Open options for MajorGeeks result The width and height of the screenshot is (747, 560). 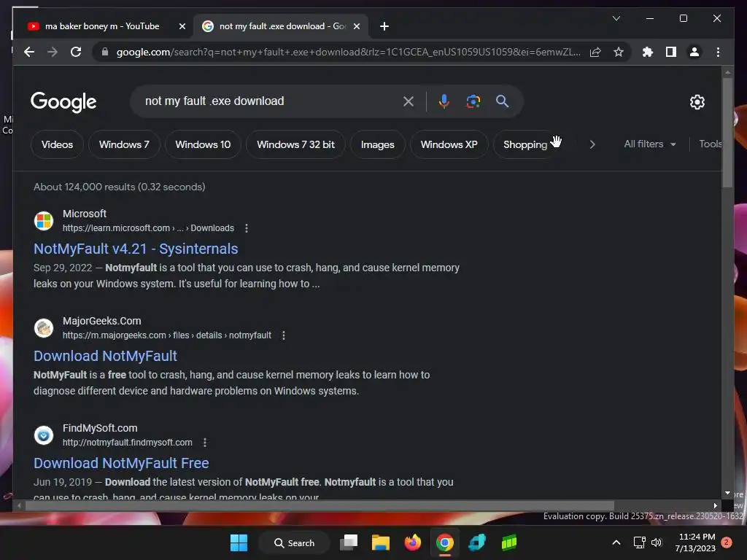point(284,335)
